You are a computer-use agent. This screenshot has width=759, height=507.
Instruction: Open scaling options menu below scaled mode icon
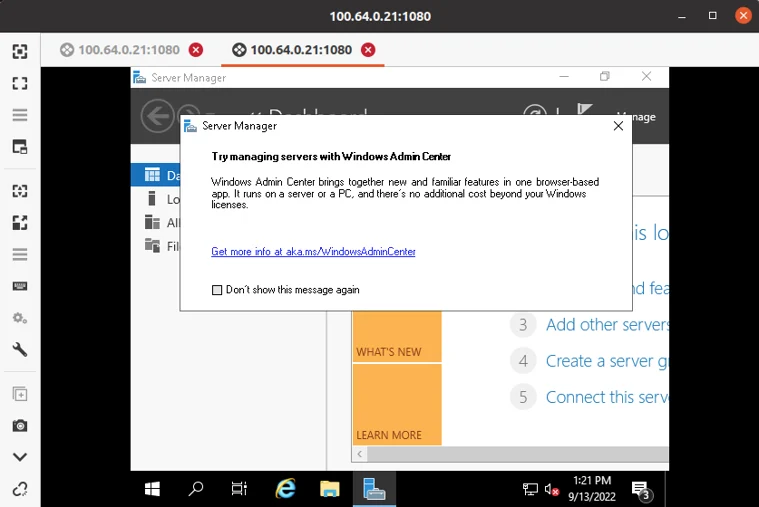coord(20,254)
